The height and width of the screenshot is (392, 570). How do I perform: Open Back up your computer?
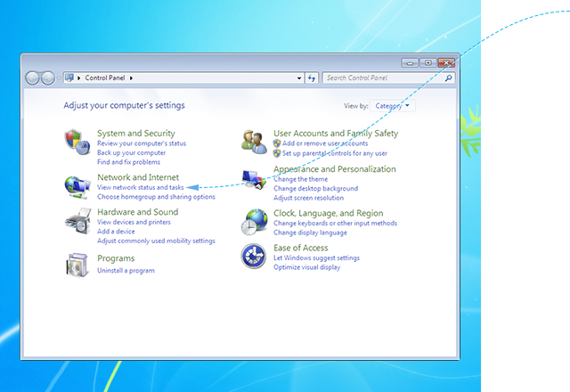(x=131, y=152)
